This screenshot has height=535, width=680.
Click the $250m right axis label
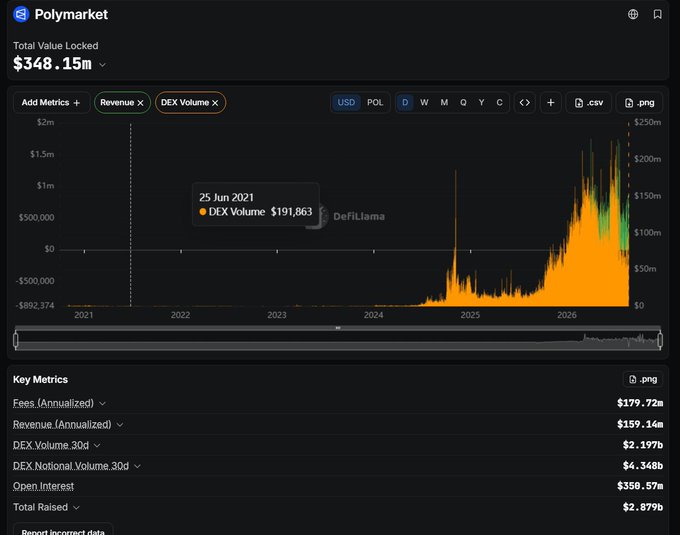pos(647,123)
